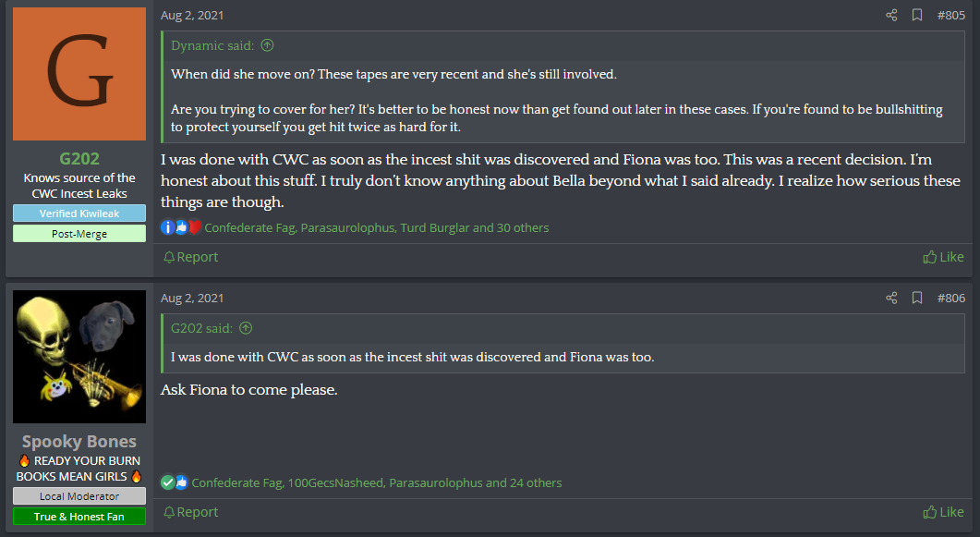The width and height of the screenshot is (980, 537).
Task: Click the share icon on post #806
Action: 891,298
